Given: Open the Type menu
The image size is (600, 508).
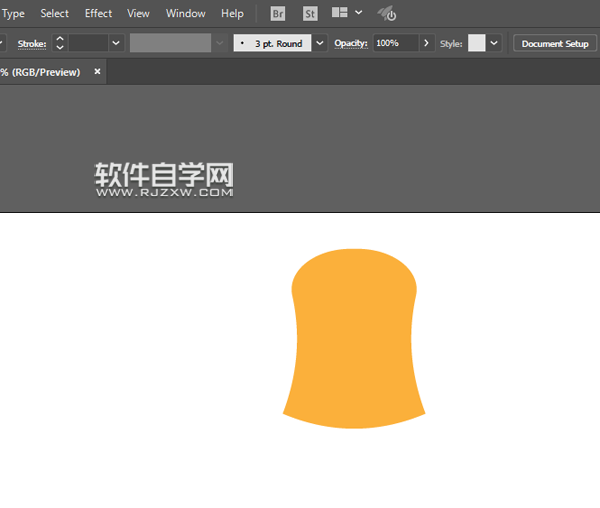Looking at the screenshot, I should [13, 14].
